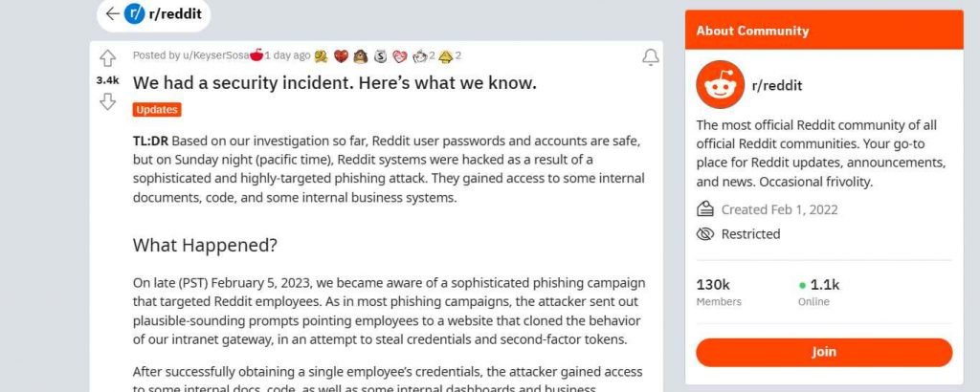Click the red heart award icon
This screenshot has width=980, height=392.
tap(341, 56)
